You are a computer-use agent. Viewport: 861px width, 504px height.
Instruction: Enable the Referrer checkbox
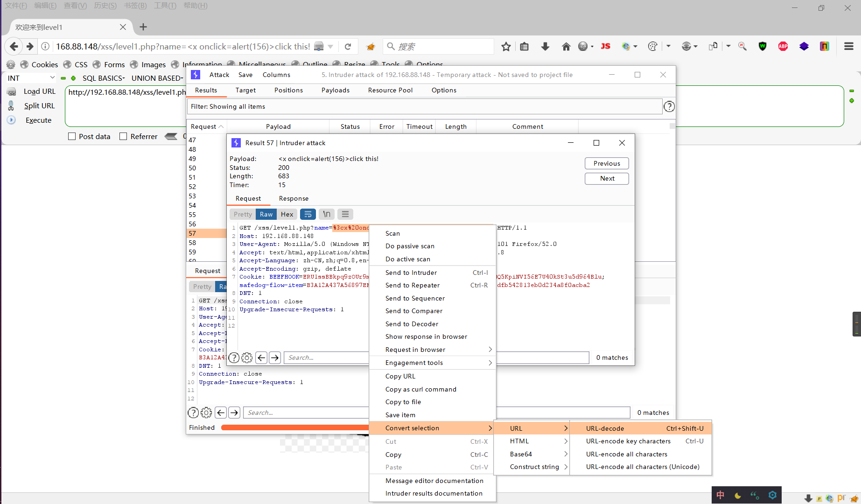pos(123,136)
